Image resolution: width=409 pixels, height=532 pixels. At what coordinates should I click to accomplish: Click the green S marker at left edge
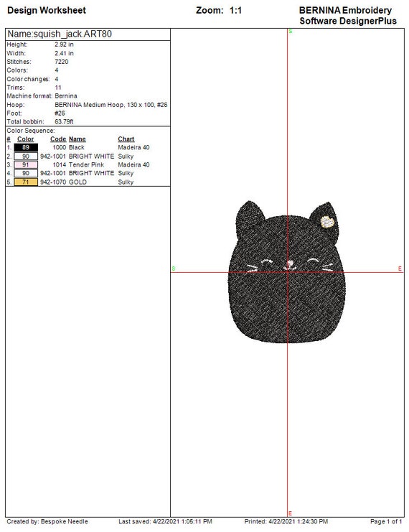click(174, 269)
